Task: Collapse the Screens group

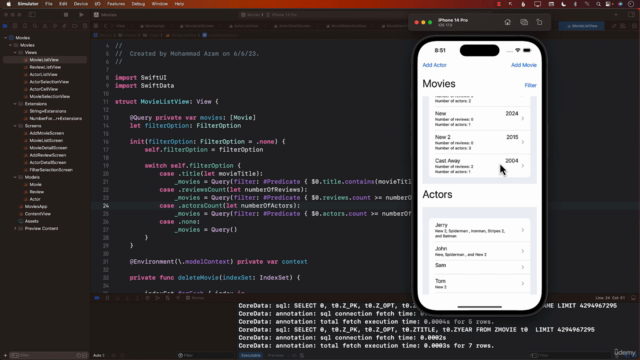Action: (x=15, y=126)
